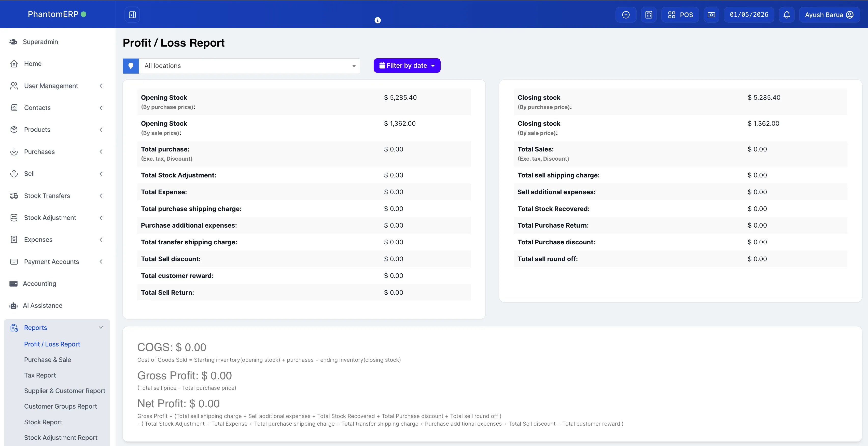Click the AI Assistance robot icon
Viewport: 868px width, 446px height.
click(x=13, y=305)
